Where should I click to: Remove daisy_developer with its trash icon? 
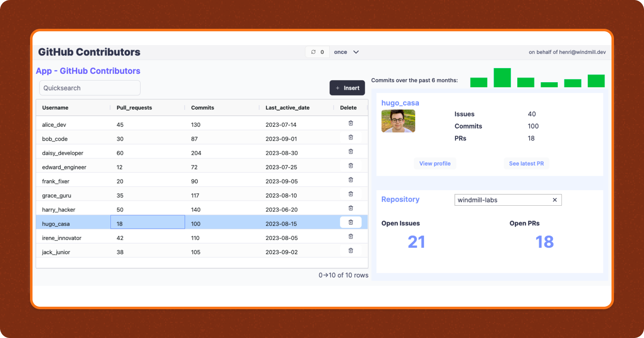point(351,151)
